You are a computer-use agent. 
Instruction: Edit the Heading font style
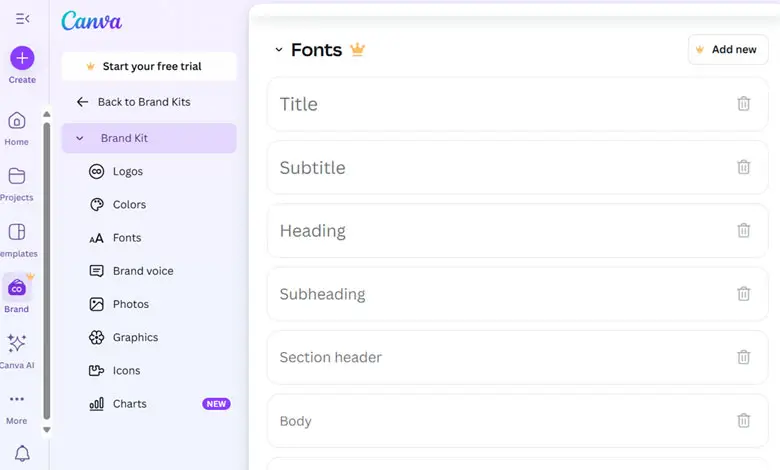(517, 231)
